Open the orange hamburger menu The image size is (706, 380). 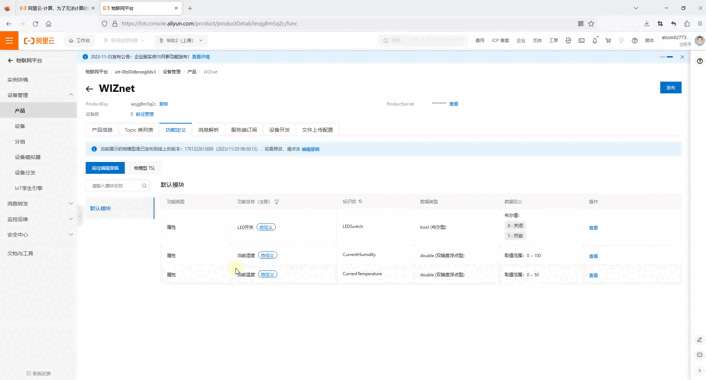(9, 41)
